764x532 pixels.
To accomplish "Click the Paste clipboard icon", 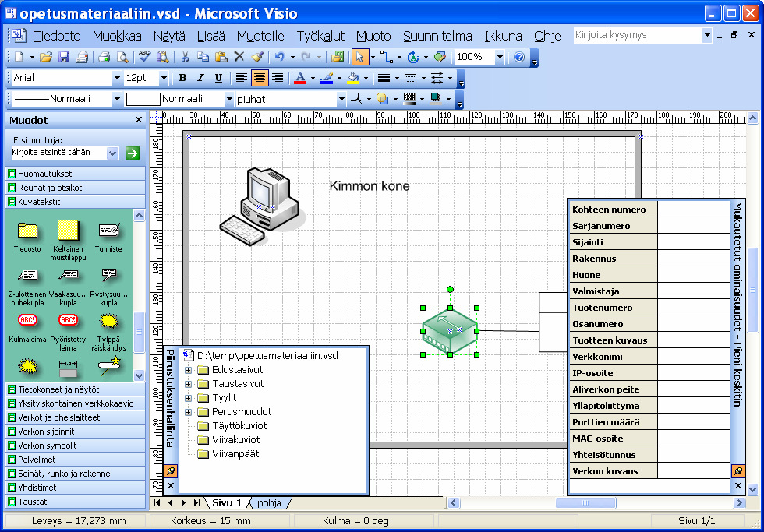I will tap(221, 58).
